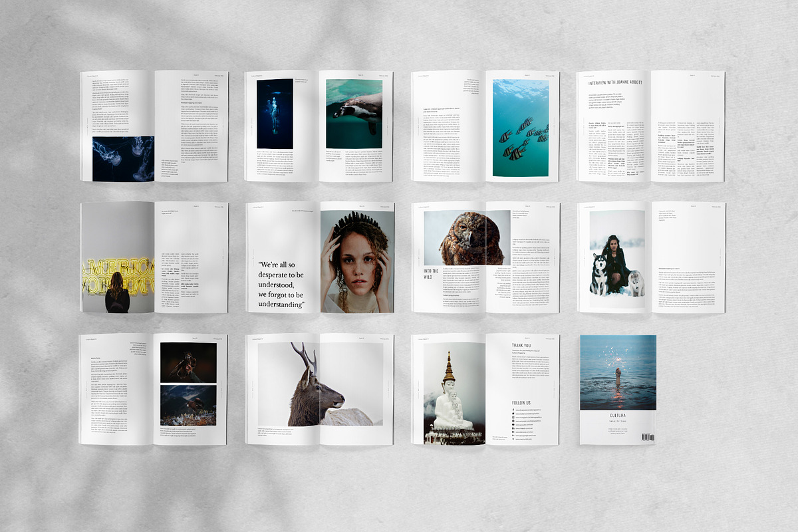
Task: Click the Google Plus icon under Follow Us
Action: 513,436
